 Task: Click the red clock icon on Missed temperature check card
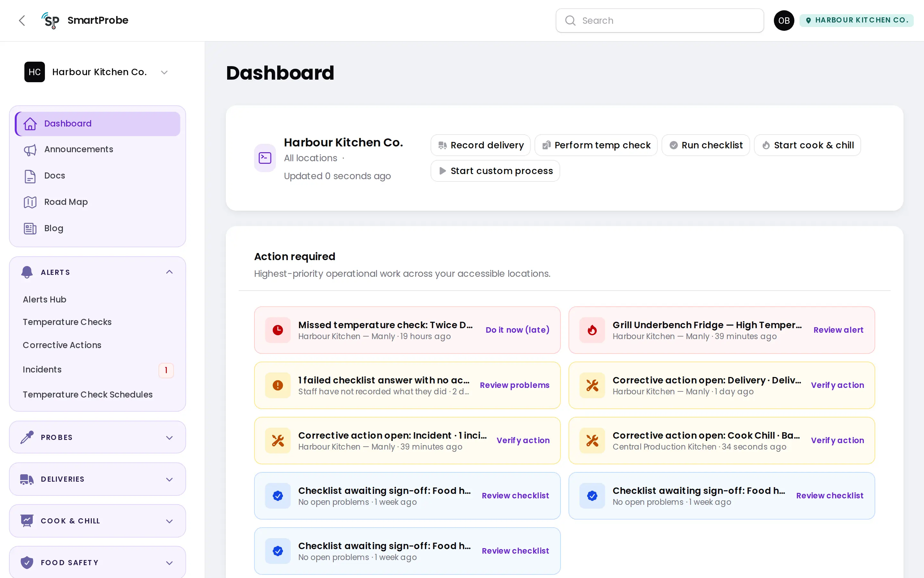pyautogui.click(x=278, y=330)
